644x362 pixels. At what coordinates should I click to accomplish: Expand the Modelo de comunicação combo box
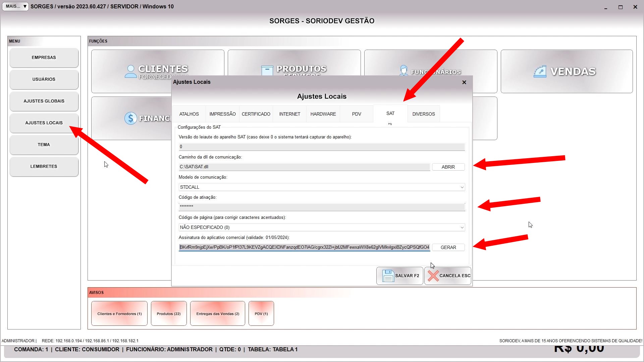coord(462,187)
